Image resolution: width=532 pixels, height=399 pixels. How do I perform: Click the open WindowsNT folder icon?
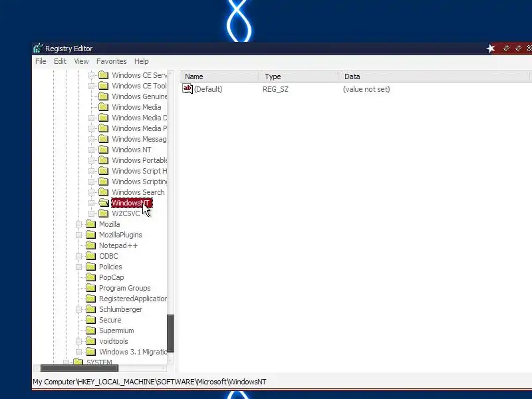(104, 203)
